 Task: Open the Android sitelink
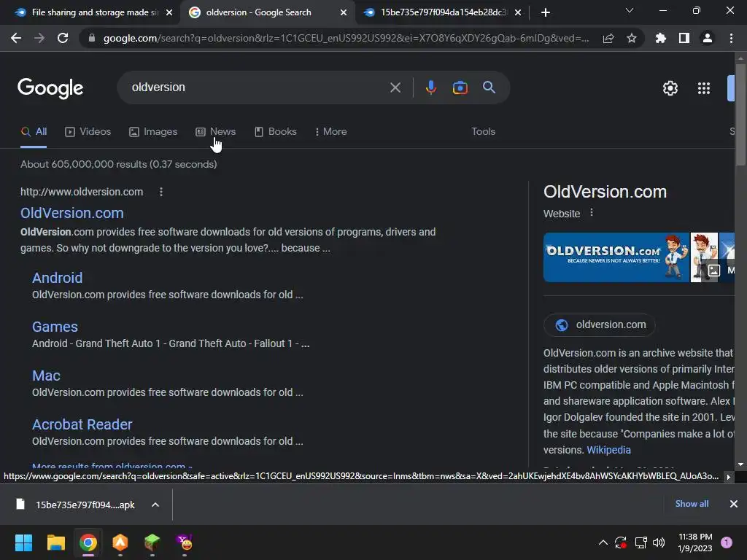coord(57,278)
